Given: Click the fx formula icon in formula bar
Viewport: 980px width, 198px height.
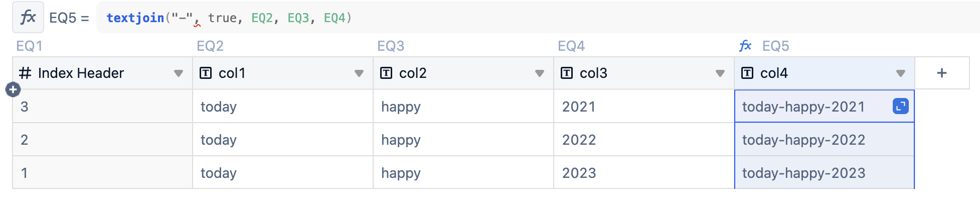Looking at the screenshot, I should click(x=28, y=18).
